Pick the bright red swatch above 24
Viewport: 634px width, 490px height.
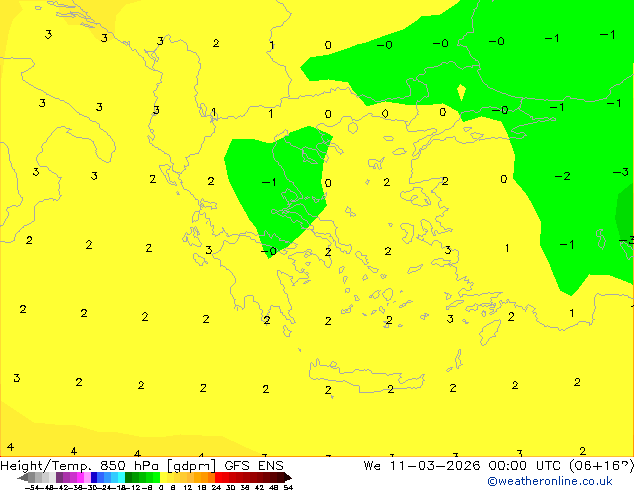point(218,477)
